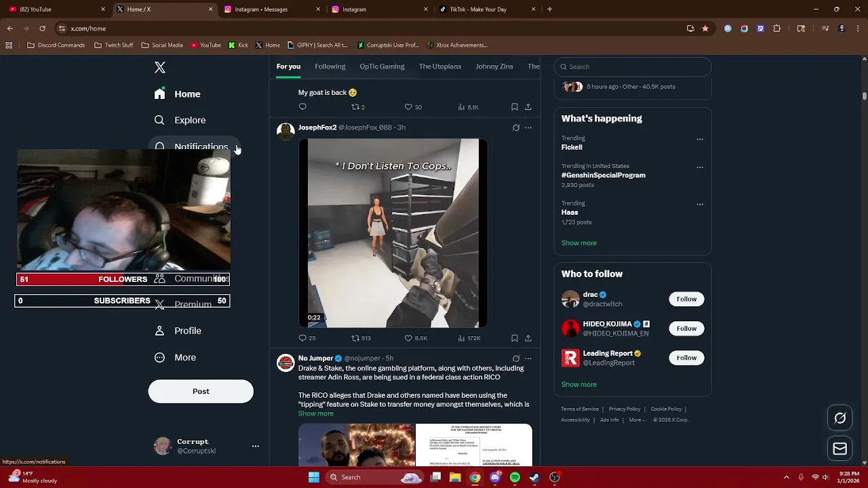Open Steam from the taskbar
868x488 pixels.
click(534, 477)
